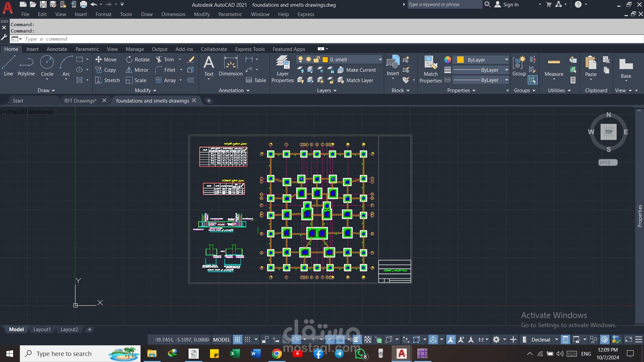Open the Format menu
The image size is (644, 362).
click(103, 14)
